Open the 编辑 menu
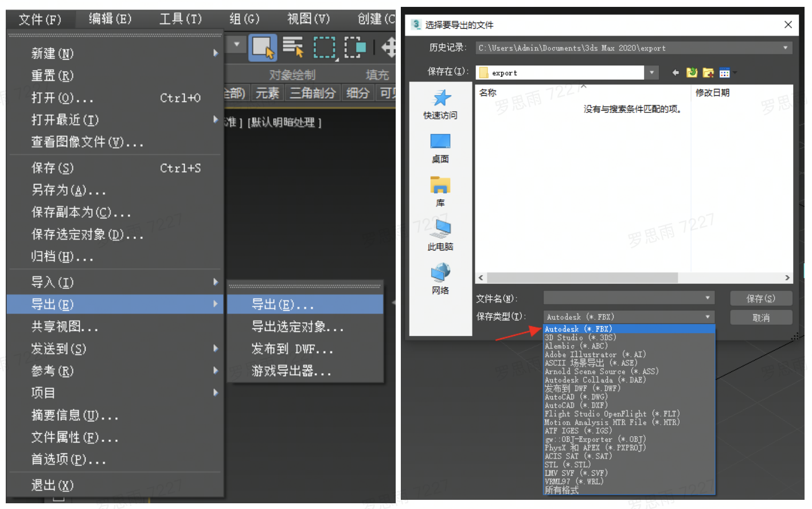Screen dimensions: 812x509 click(109, 19)
